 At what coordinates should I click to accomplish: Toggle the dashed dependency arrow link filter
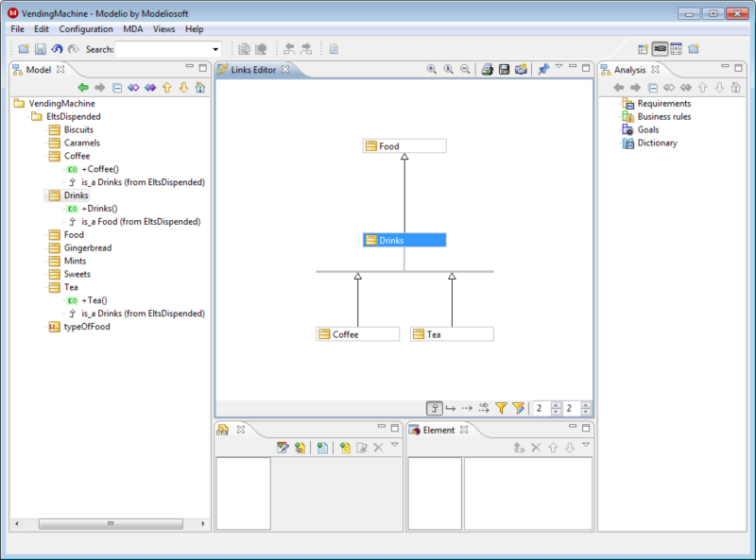click(467, 408)
